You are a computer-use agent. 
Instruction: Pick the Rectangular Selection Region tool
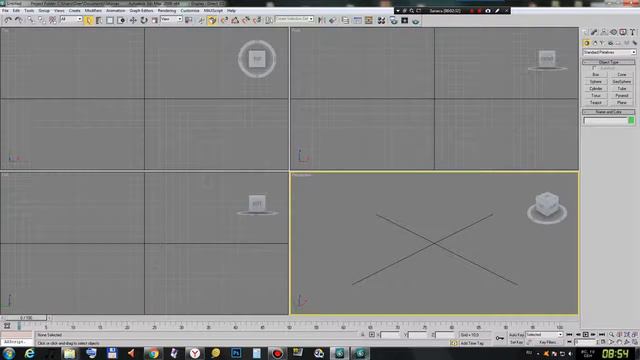point(110,20)
